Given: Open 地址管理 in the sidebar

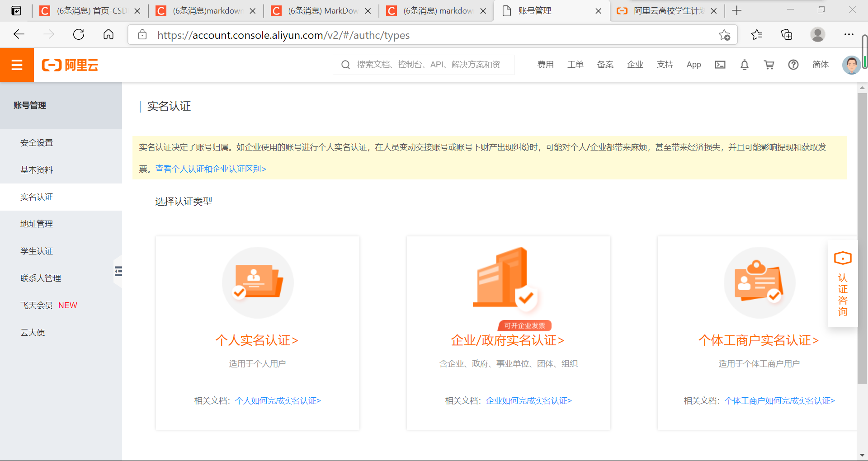Looking at the screenshot, I should 61,224.
